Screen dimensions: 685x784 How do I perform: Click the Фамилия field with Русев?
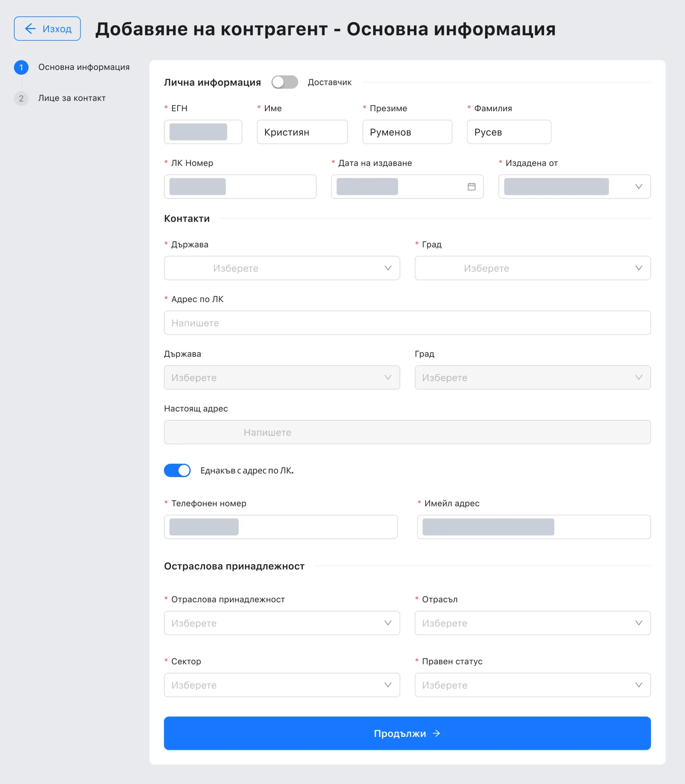[x=509, y=132]
